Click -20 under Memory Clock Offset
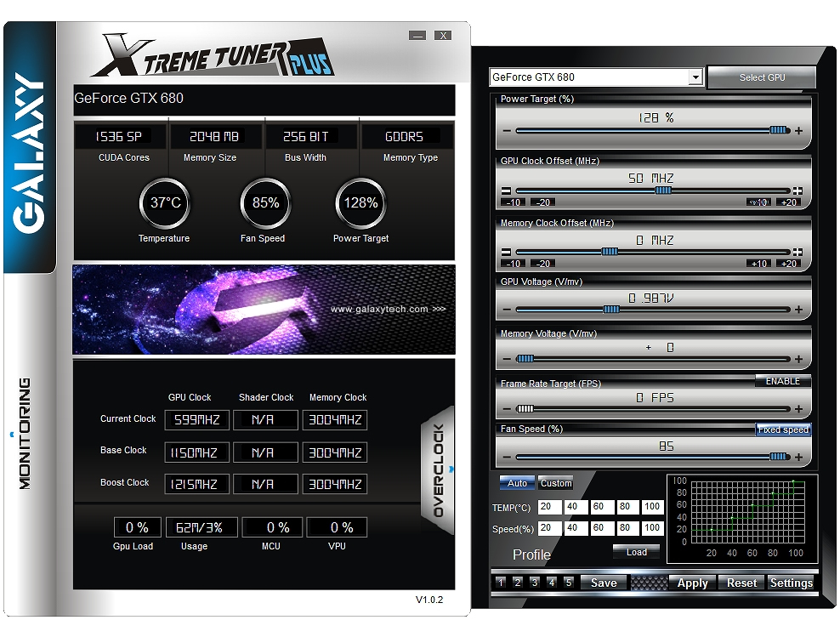The image size is (840, 620). tap(543, 264)
